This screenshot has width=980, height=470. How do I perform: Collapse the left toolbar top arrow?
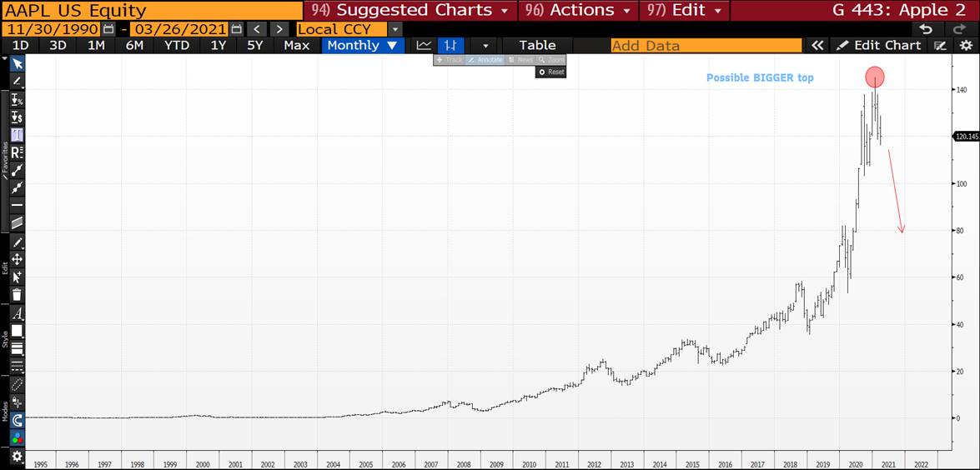(x=5, y=58)
